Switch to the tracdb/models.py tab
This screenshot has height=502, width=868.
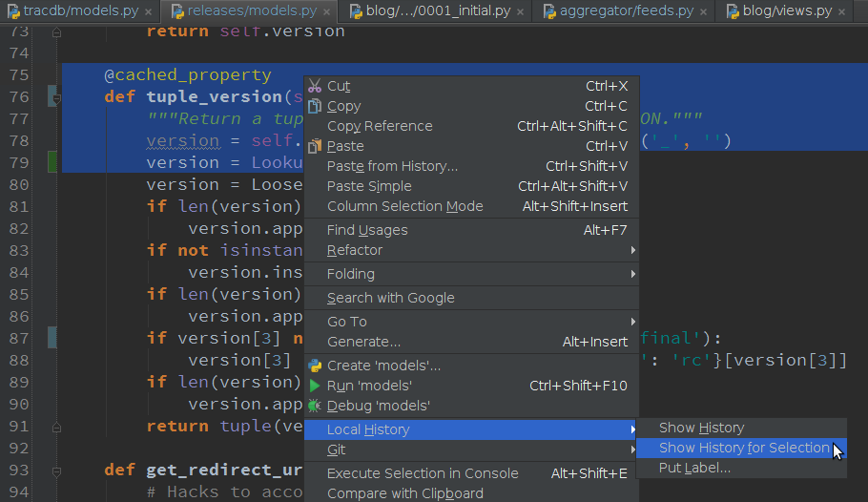[x=81, y=10]
